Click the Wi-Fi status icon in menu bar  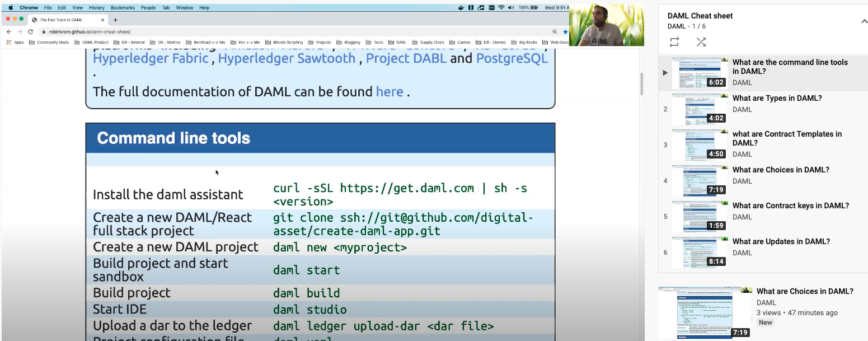pos(501,8)
